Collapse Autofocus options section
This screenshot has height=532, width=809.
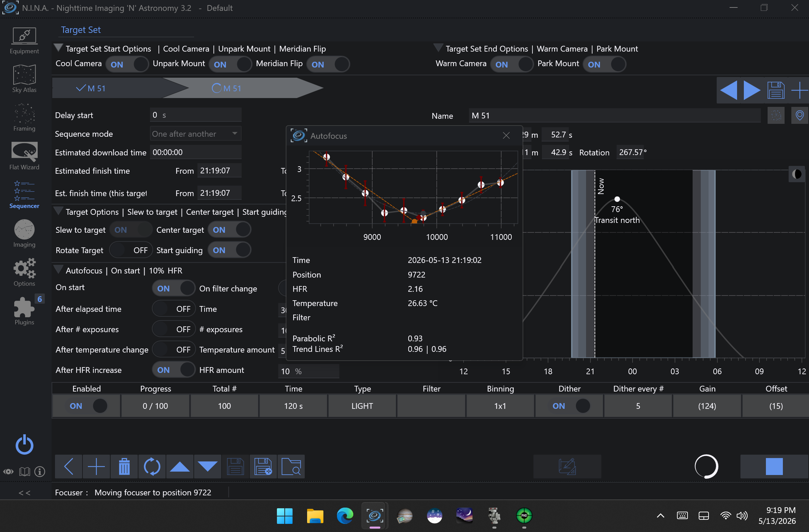(58, 269)
